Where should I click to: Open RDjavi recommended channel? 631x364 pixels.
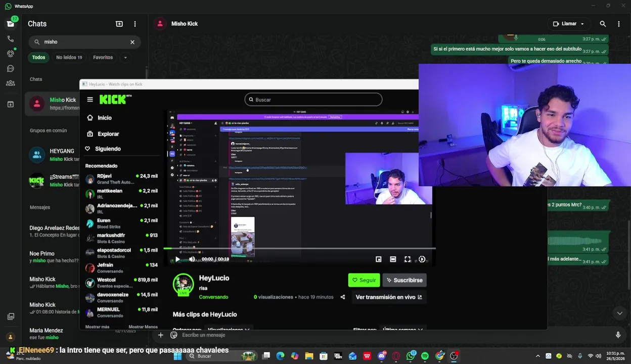coord(121,179)
